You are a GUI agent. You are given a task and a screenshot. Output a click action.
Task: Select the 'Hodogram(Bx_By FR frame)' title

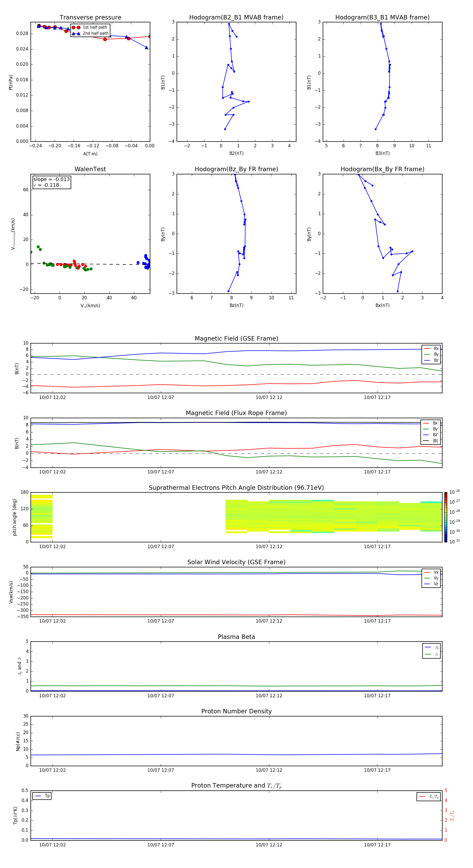pos(382,169)
